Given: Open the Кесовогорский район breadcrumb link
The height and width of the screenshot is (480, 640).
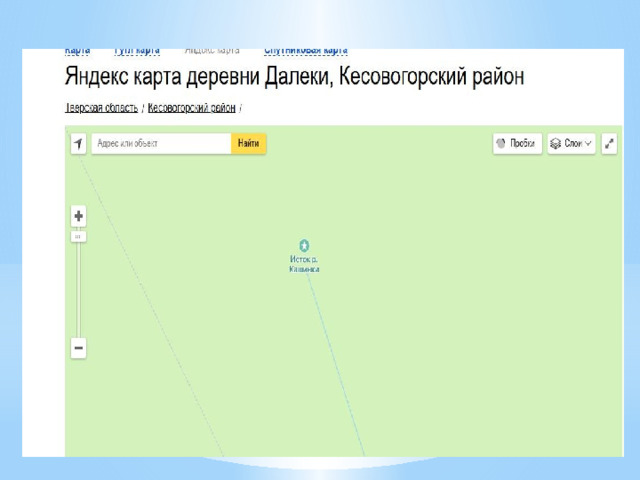Looking at the screenshot, I should [191, 108].
